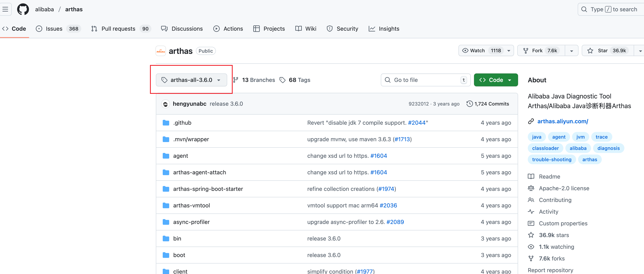Click the Alibaba repository avatar icon
The width and height of the screenshot is (644, 274).
click(160, 51)
